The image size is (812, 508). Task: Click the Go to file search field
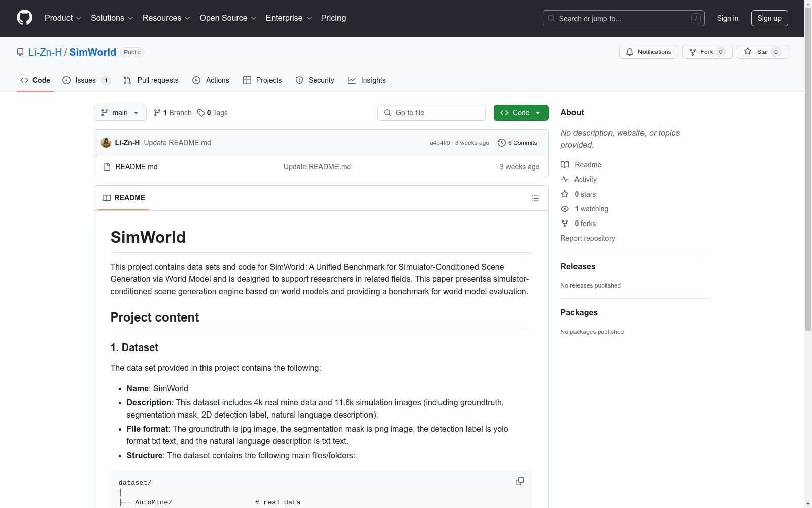(x=431, y=113)
